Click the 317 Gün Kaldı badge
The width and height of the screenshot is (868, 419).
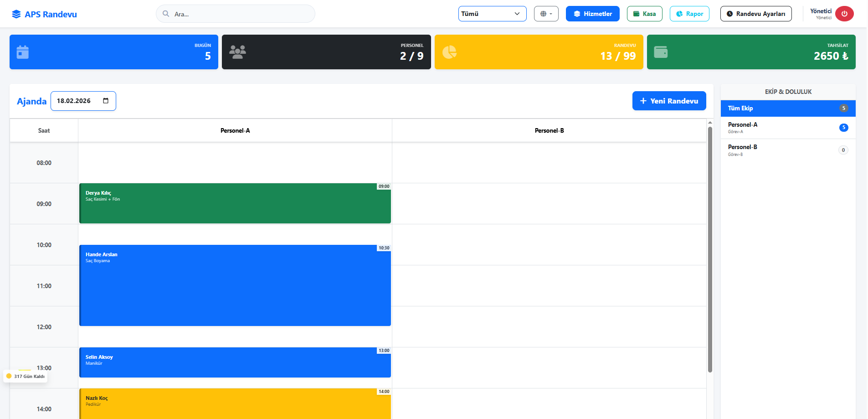click(x=26, y=376)
